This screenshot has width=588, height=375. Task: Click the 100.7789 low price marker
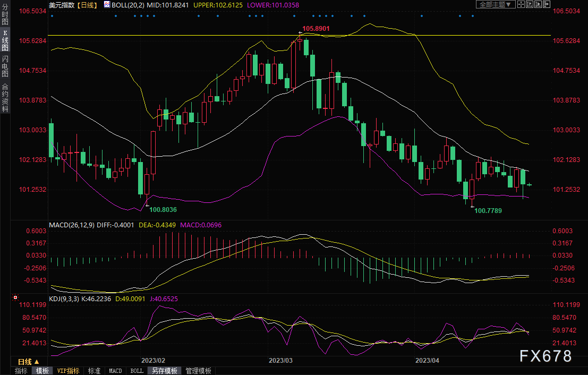pos(488,211)
